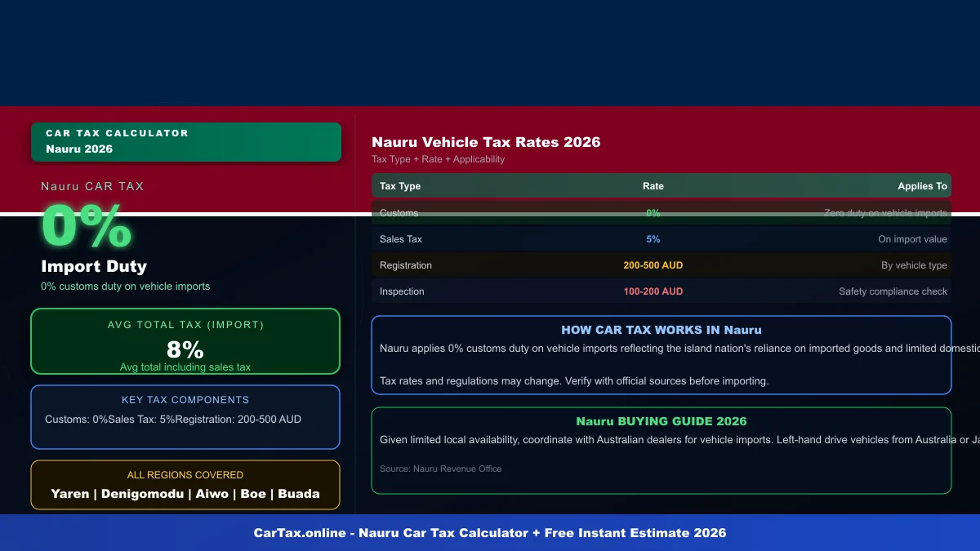The image size is (980, 551).
Task: Click the '200-500 AUD' registration rate
Action: click(x=653, y=265)
